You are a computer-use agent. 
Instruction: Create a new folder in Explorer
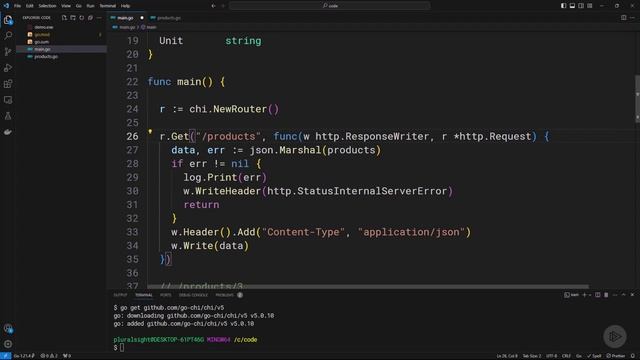click(73, 18)
